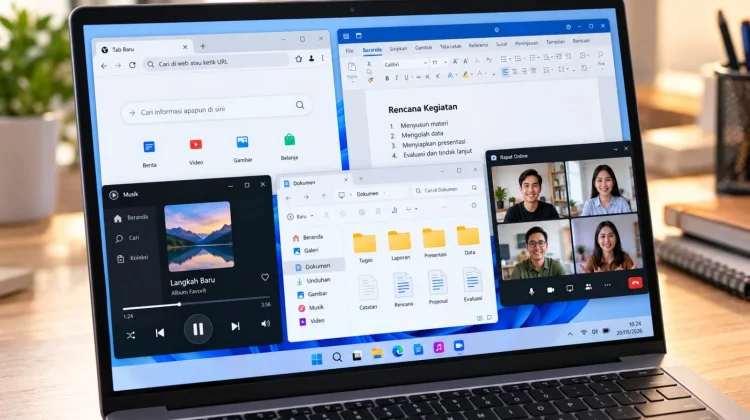Image resolution: width=750 pixels, height=420 pixels.
Task: Open the browser three-dot menu
Action: point(323,58)
